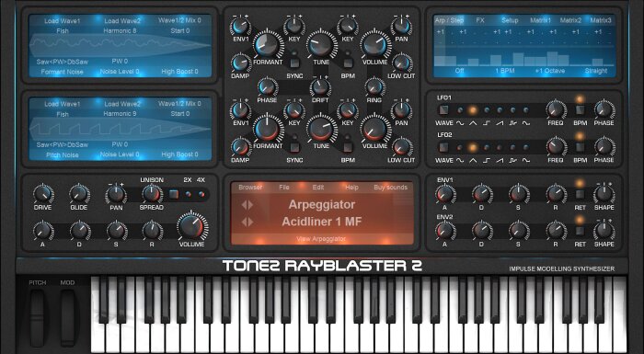
Task: Toggle the ENV1 RET button
Action: [580, 194]
